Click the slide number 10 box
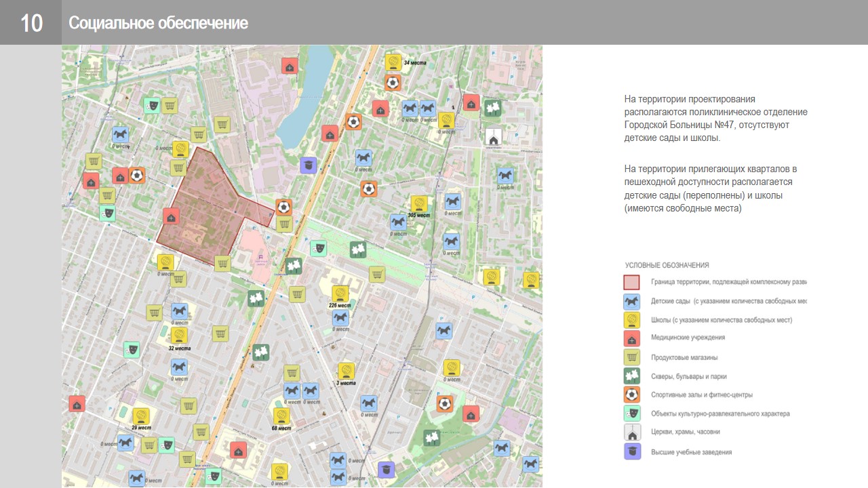 tap(31, 22)
